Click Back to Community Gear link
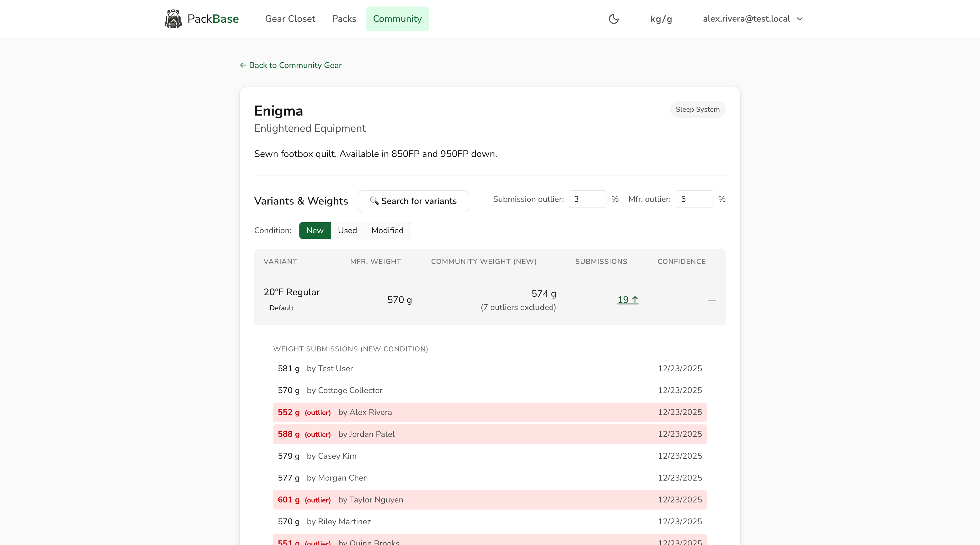Viewport: 980px width, 545px height. [295, 65]
